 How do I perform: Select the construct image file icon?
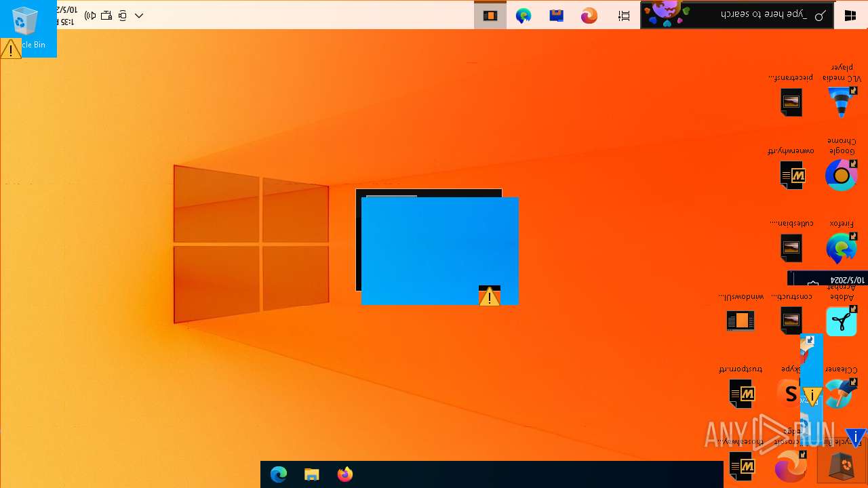click(791, 321)
